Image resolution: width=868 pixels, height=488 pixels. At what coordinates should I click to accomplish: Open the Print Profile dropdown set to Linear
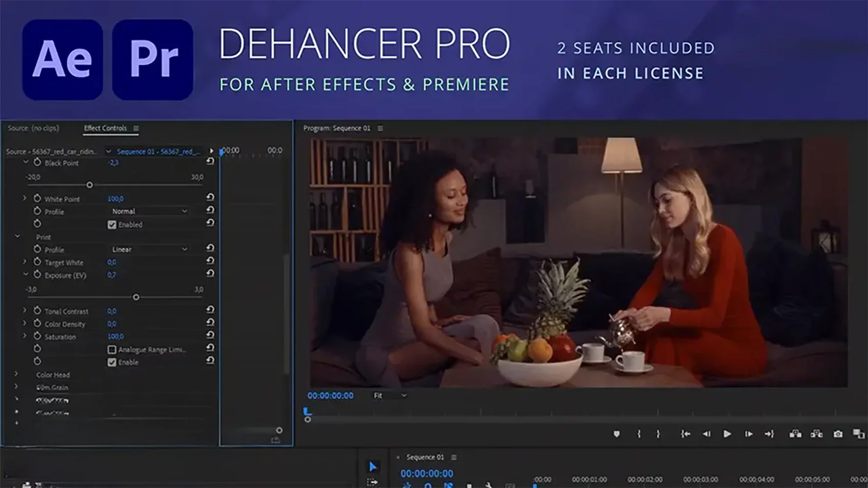[x=149, y=250]
